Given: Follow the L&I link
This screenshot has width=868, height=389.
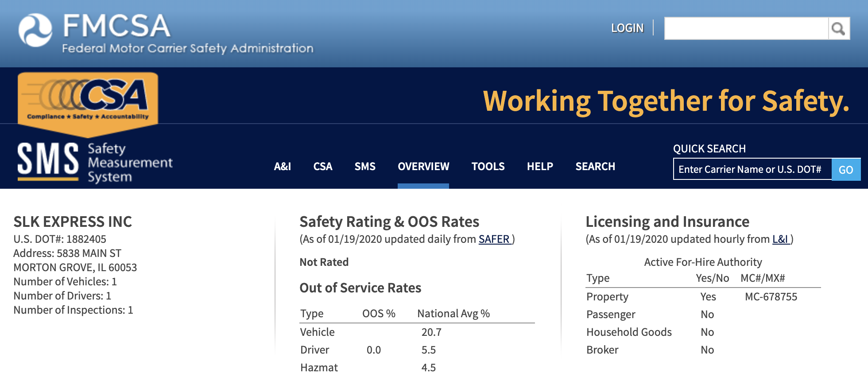Looking at the screenshot, I should click(x=780, y=239).
